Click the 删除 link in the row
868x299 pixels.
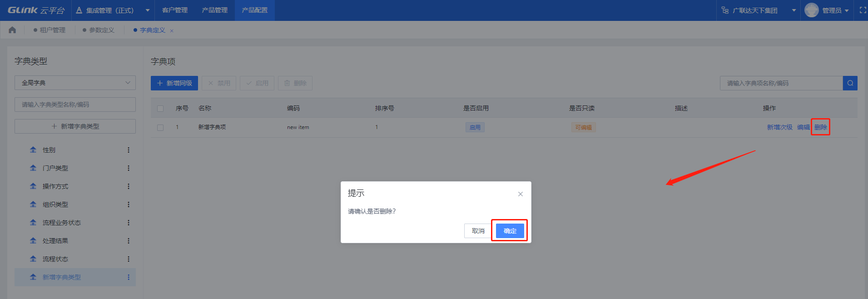click(820, 127)
